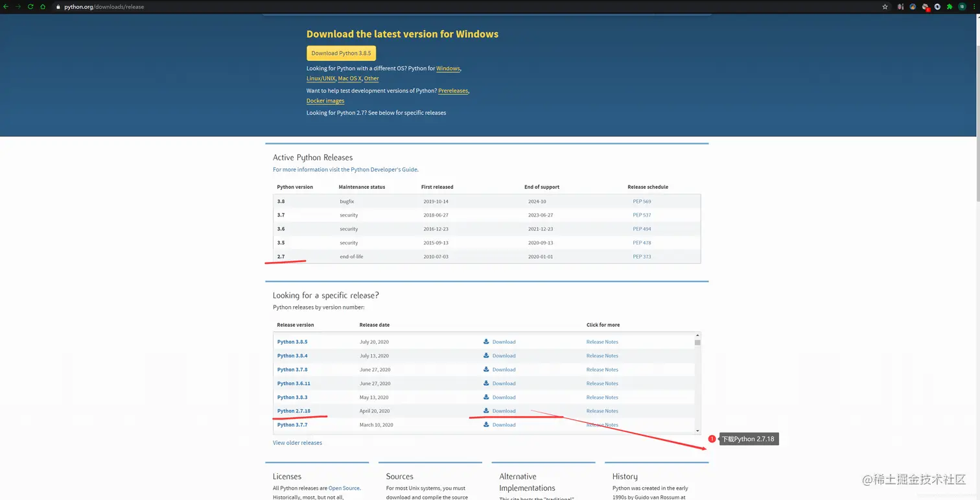
Task: Click the 2.7 version cell in Active Releases
Action: (x=281, y=257)
